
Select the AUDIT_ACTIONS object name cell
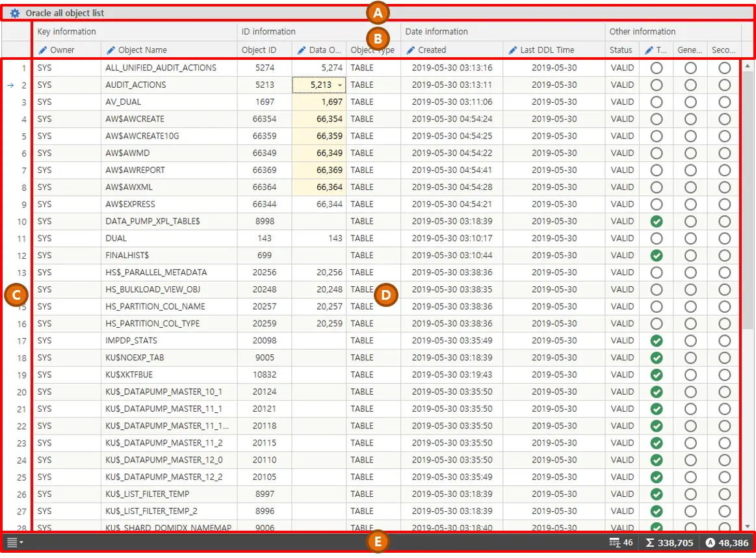tap(169, 85)
